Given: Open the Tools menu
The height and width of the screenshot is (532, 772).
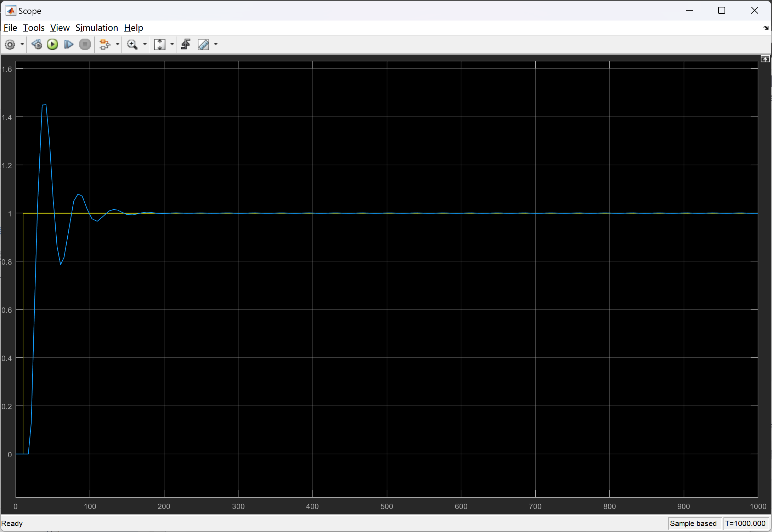Looking at the screenshot, I should pos(34,28).
